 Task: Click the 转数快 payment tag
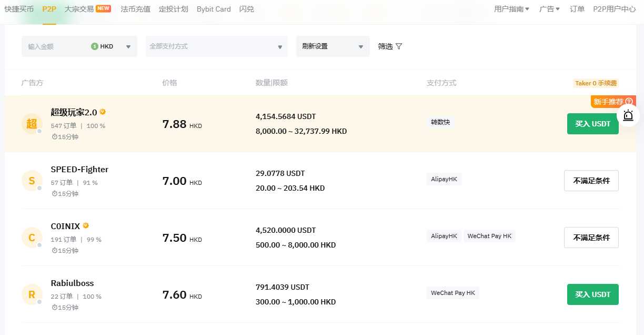pos(440,122)
